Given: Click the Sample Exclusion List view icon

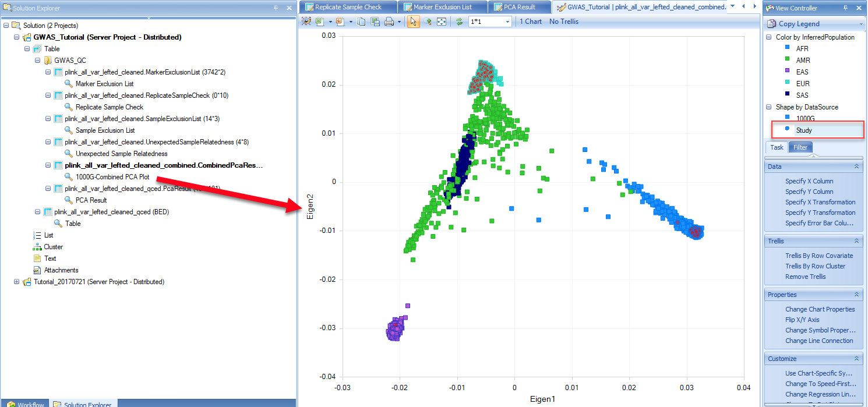Looking at the screenshot, I should (68, 130).
